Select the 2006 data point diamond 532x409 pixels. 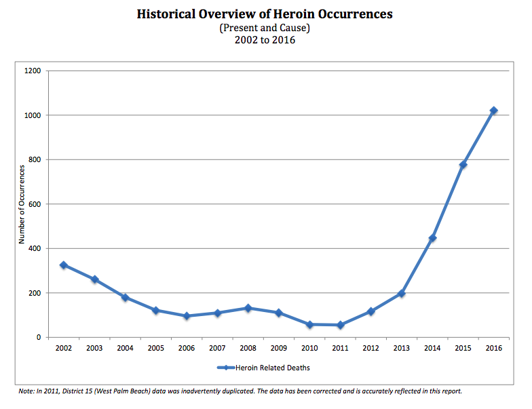tap(187, 316)
